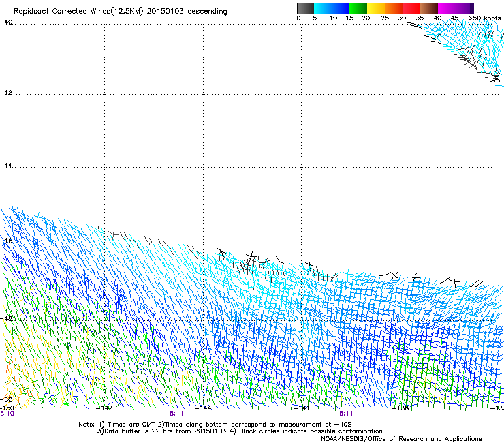The height and width of the screenshot is (443, 504).
Task: Click the -48 latitude axis label
Action: point(6,319)
